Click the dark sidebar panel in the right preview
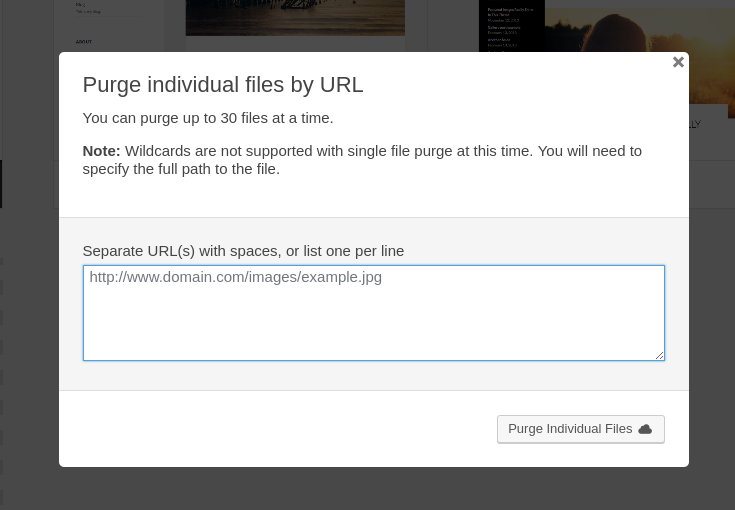The image size is (735, 510). coord(511,25)
